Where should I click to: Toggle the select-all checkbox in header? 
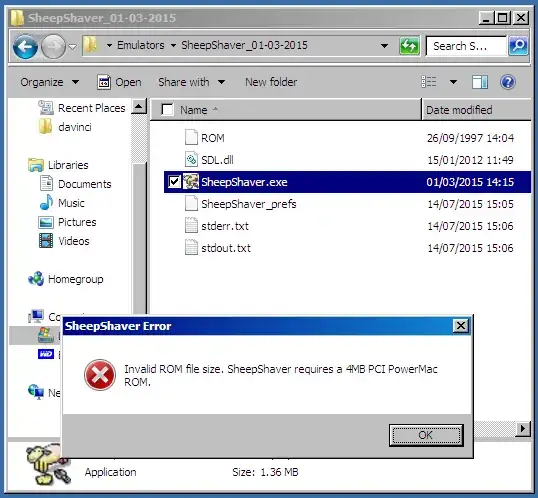pyautogui.click(x=167, y=110)
